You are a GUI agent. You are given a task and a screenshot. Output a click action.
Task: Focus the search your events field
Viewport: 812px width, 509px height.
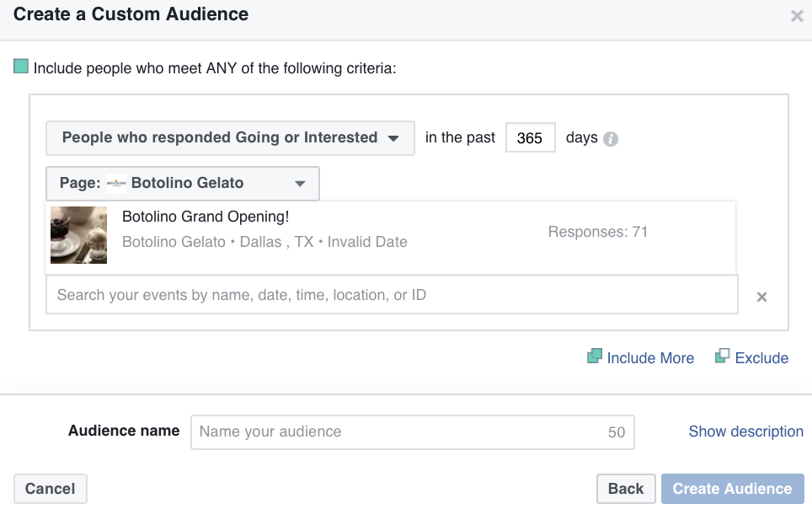click(x=392, y=295)
